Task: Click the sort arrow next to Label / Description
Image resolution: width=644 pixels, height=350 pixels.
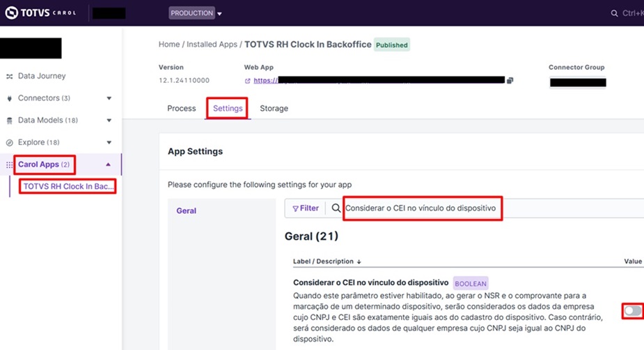Action: click(359, 262)
